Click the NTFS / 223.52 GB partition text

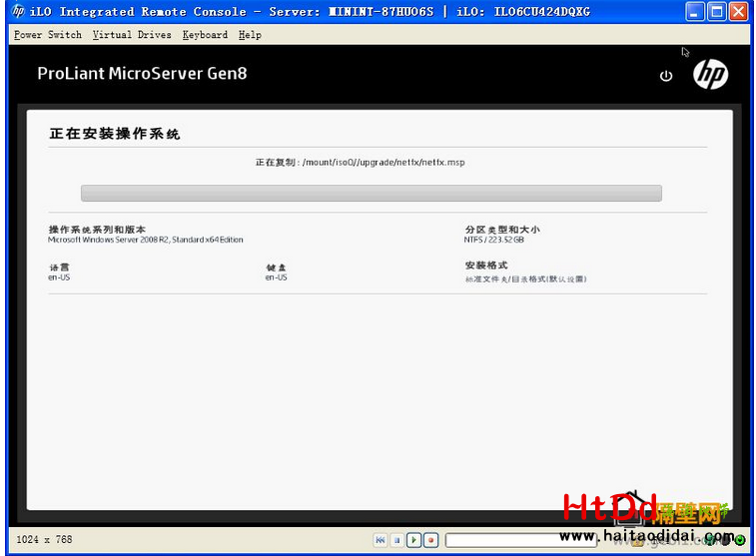coord(493,240)
